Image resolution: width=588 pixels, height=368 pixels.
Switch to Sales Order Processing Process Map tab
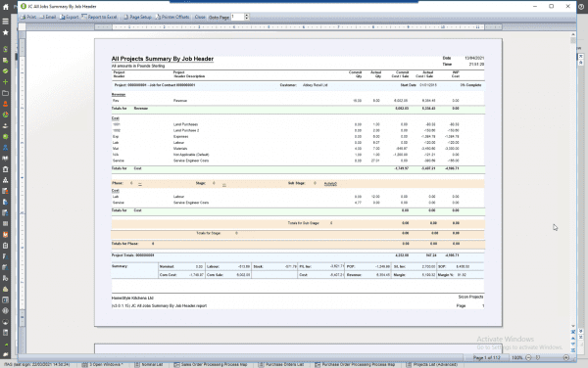[x=211, y=364]
